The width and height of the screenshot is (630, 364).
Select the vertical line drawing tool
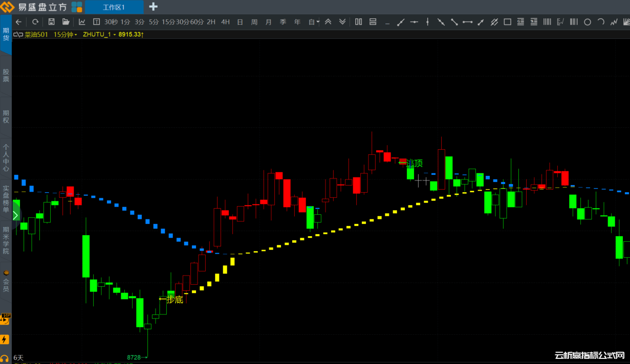(427, 22)
